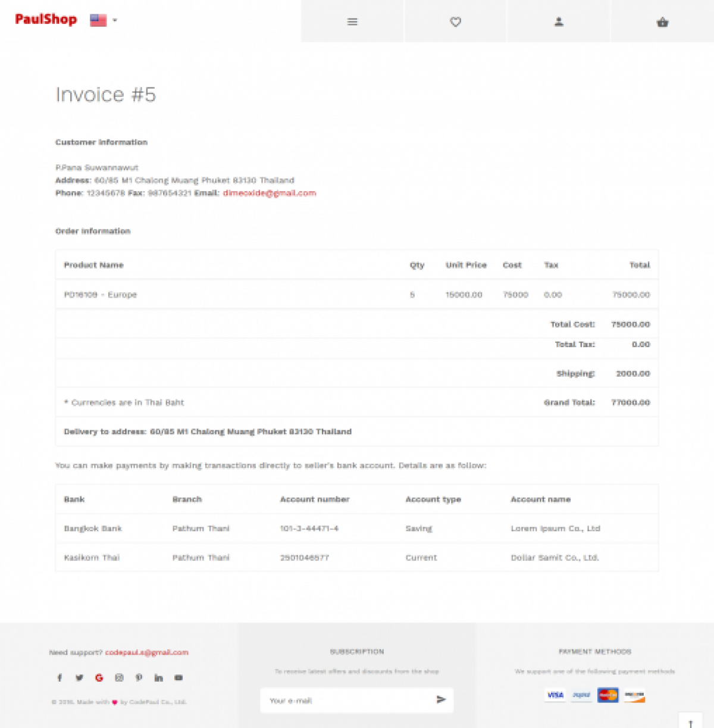
Task: Open the Twitter social icon
Action: [79, 677]
